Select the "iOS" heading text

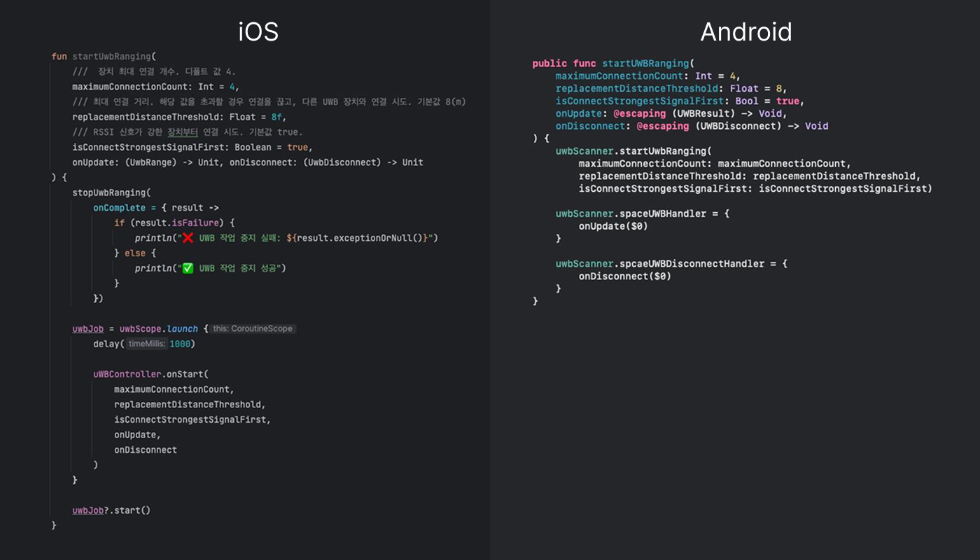pos(258,32)
